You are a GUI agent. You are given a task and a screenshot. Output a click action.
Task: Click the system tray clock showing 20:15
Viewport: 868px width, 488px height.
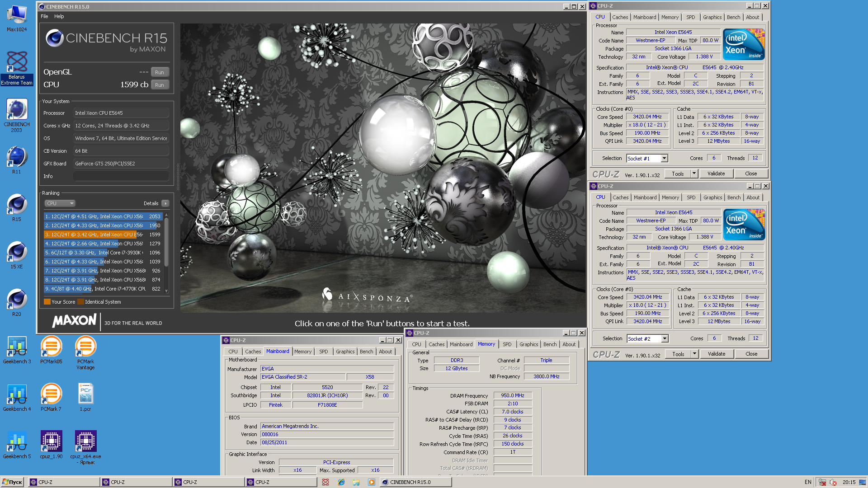point(849,482)
